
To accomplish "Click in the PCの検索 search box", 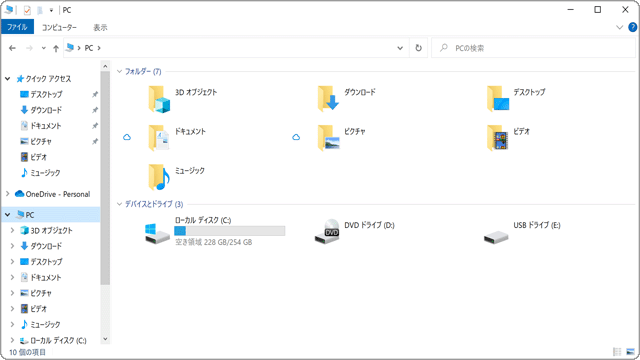I will 533,48.
